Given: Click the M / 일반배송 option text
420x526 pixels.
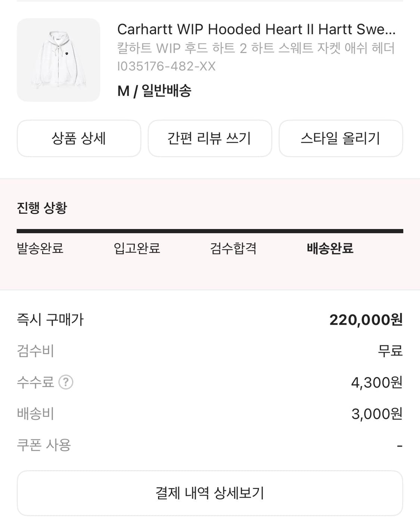Looking at the screenshot, I should 154,91.
